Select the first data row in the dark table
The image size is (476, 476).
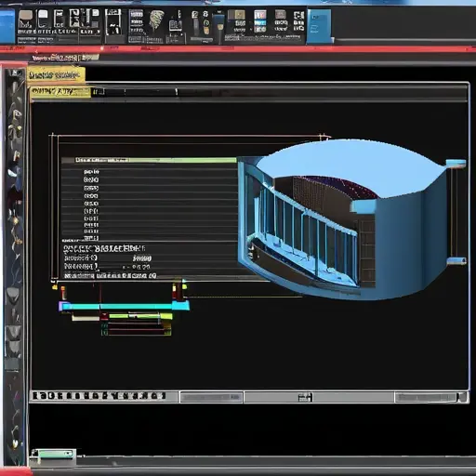150,172
